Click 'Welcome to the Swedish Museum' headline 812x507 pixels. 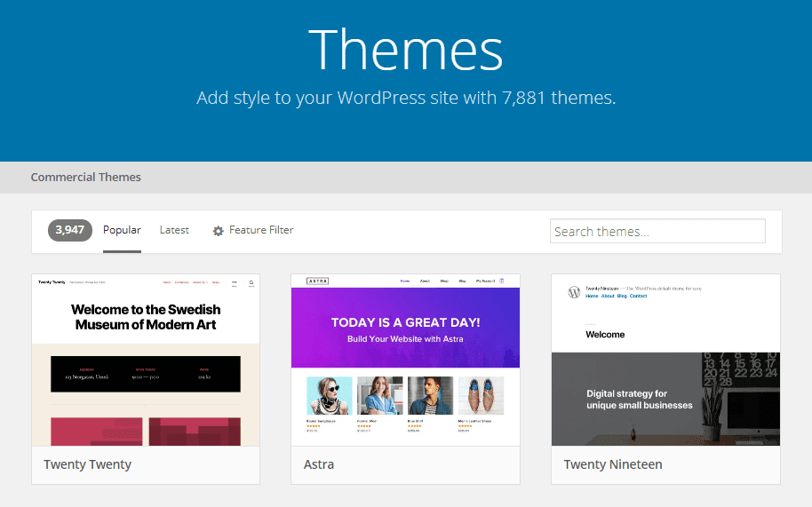tap(146, 317)
